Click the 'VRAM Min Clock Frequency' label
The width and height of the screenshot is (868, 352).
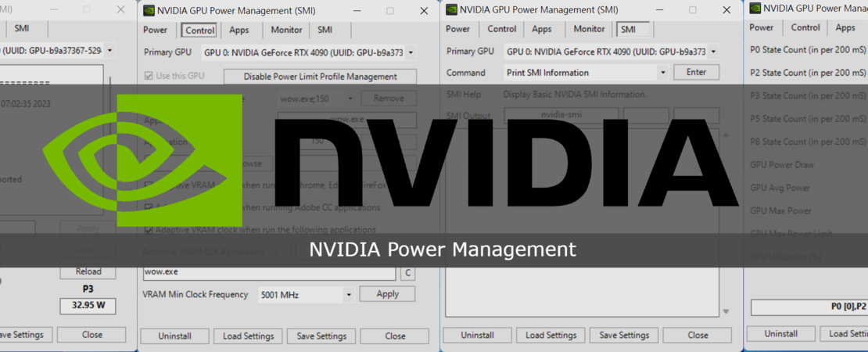(195, 294)
